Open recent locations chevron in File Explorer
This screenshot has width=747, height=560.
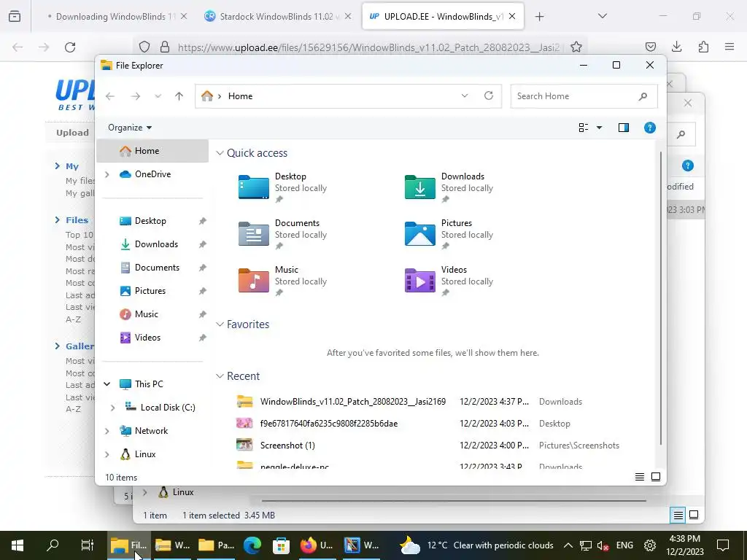(158, 96)
